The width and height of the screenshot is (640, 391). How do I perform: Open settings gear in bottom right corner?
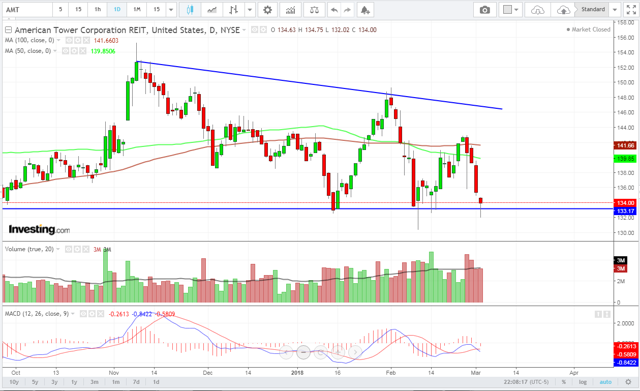(628, 382)
